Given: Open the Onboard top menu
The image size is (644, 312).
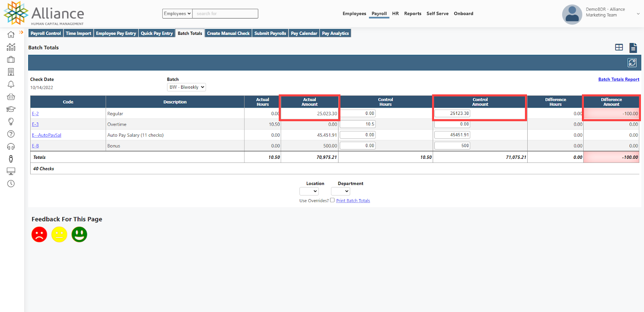Looking at the screenshot, I should click(464, 14).
